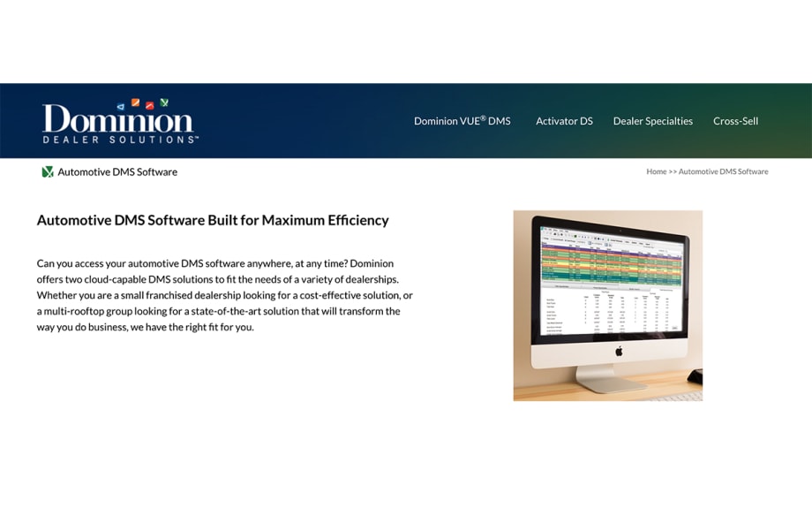Screen dimensions: 812x508
Task: Follow the Home breadcrumb link
Action: 656,171
